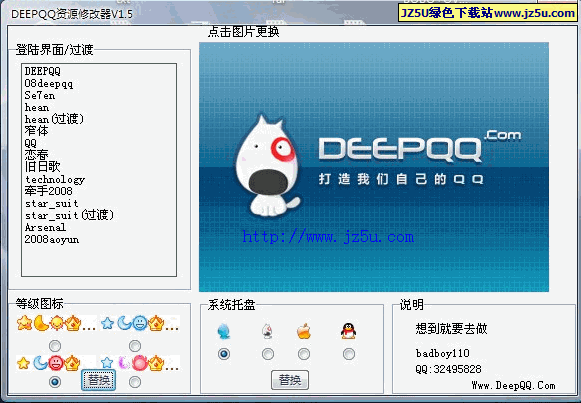Select DEEPQQ in the login interface list
Viewport: 581px width, 403px height.
[42, 71]
